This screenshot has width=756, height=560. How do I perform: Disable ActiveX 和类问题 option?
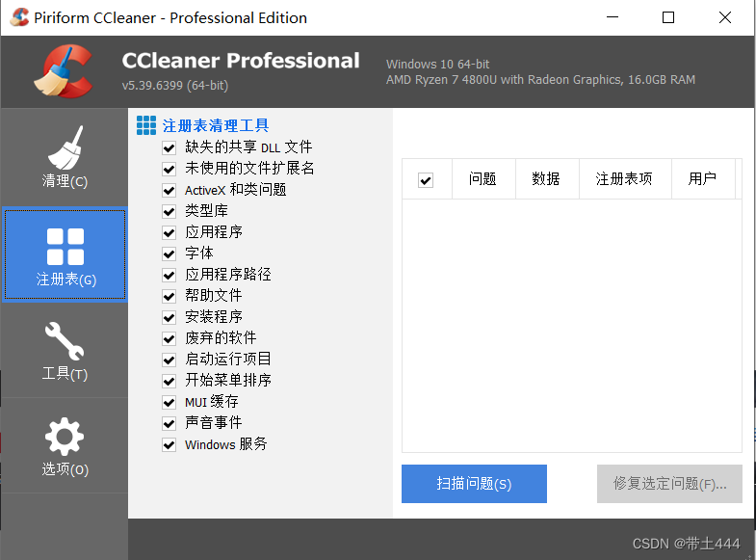[x=169, y=190]
